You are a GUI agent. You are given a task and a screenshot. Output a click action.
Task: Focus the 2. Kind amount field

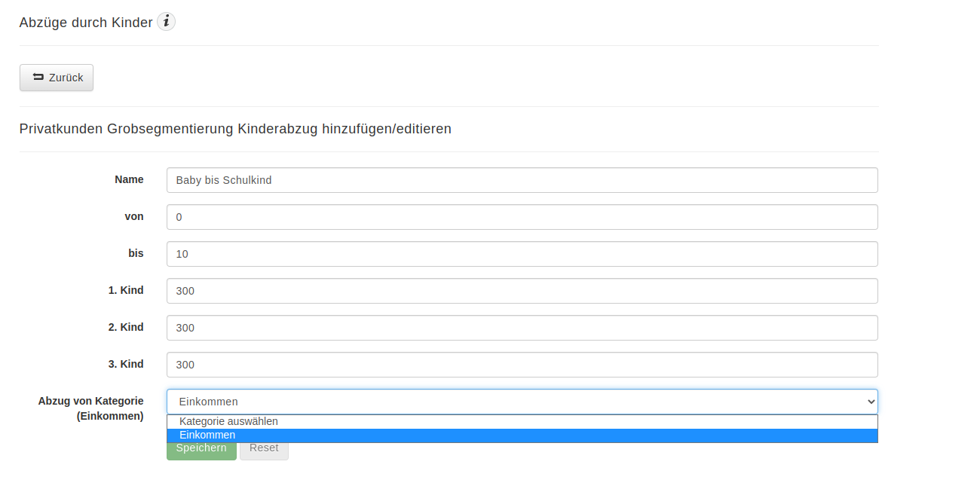522,328
